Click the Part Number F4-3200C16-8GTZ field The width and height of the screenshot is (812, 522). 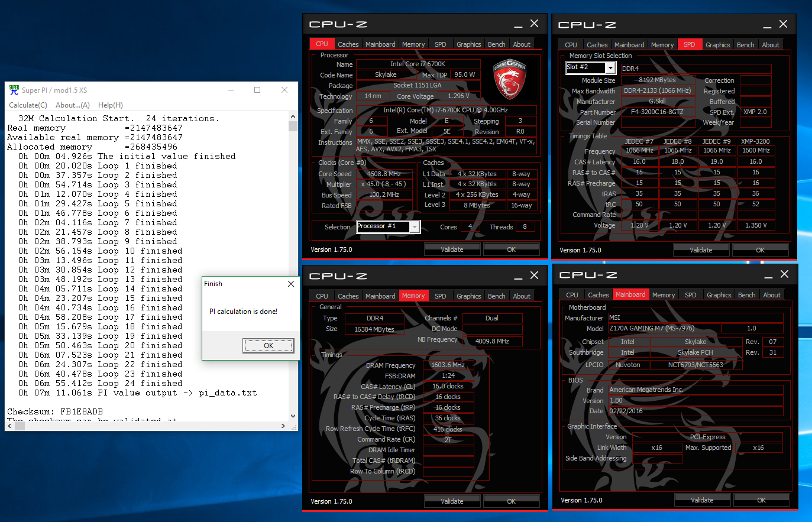pos(657,112)
